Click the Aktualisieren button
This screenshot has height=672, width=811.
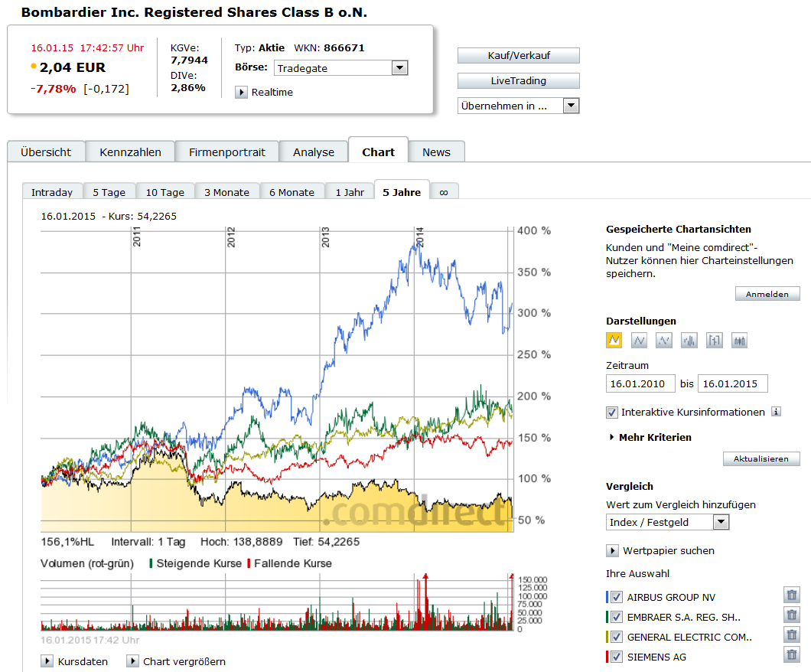point(761,458)
